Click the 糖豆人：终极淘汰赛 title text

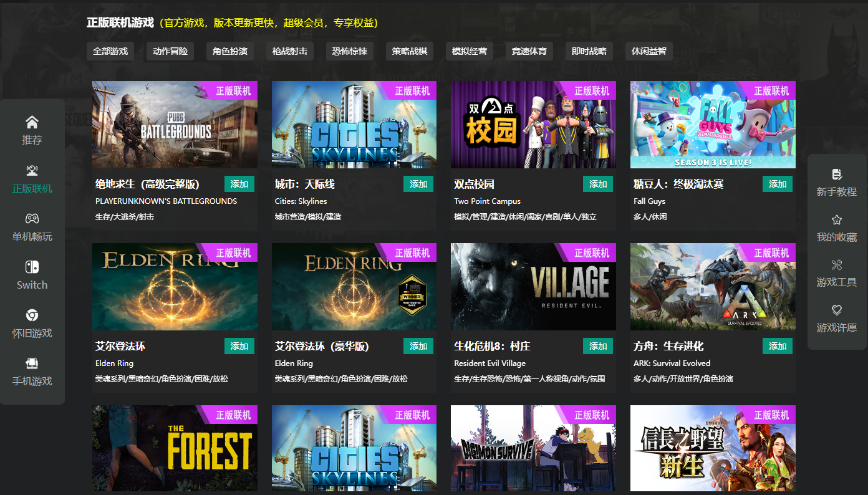pyautogui.click(x=678, y=185)
